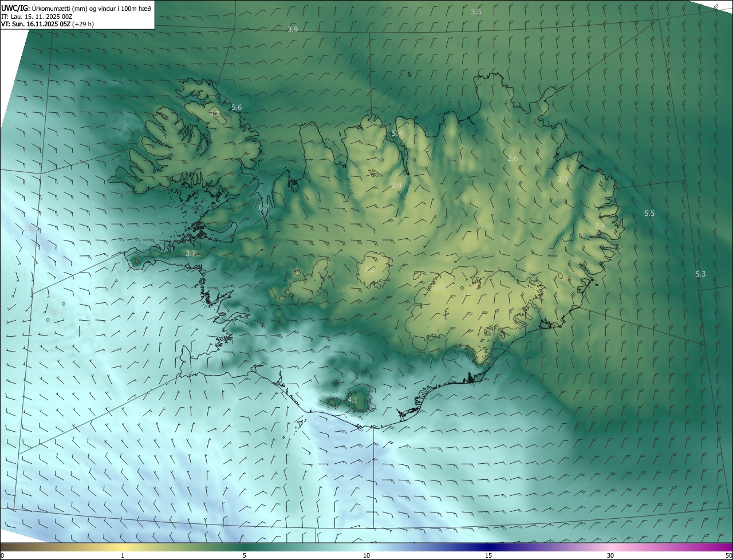Click the 0 tick on the color scale
This screenshot has height=560, width=733.
click(x=2, y=555)
